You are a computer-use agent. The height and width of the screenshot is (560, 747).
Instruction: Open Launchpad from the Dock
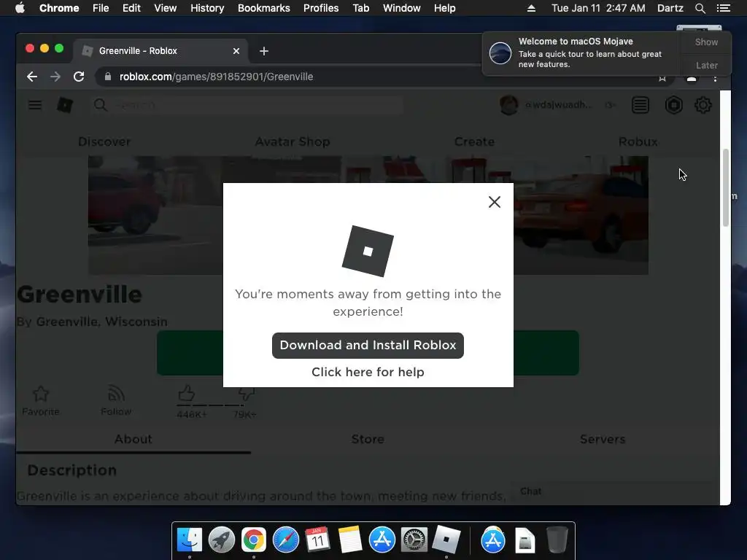coord(222,540)
